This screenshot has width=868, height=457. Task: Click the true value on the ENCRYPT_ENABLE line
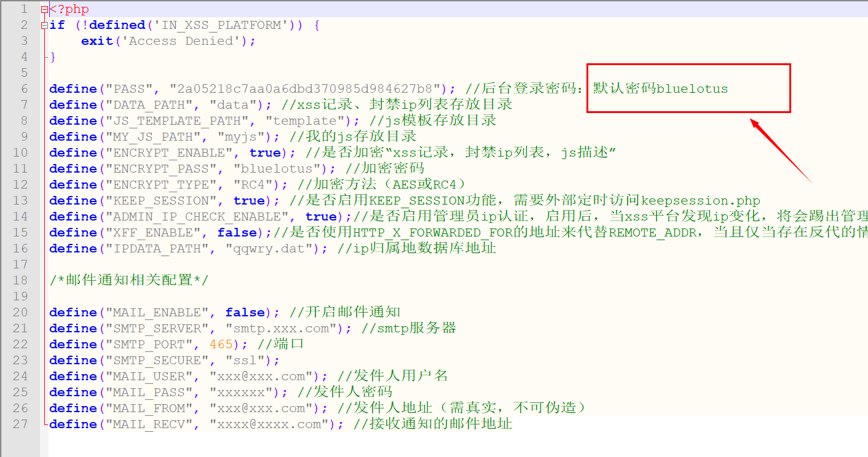pos(266,153)
